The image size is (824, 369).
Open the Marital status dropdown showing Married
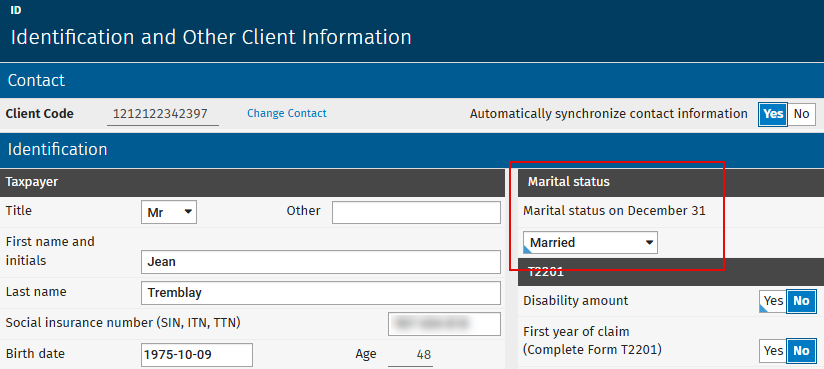pos(590,243)
